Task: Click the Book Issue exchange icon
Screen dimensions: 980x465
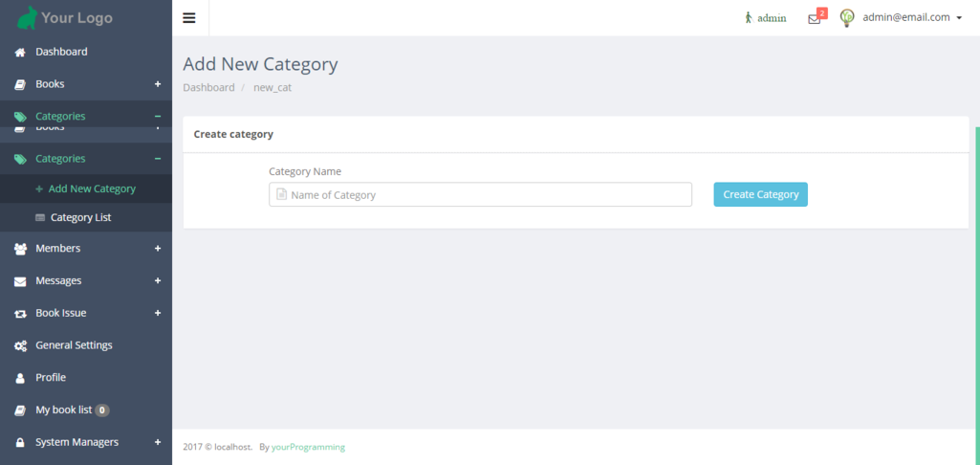Action: pos(19,314)
